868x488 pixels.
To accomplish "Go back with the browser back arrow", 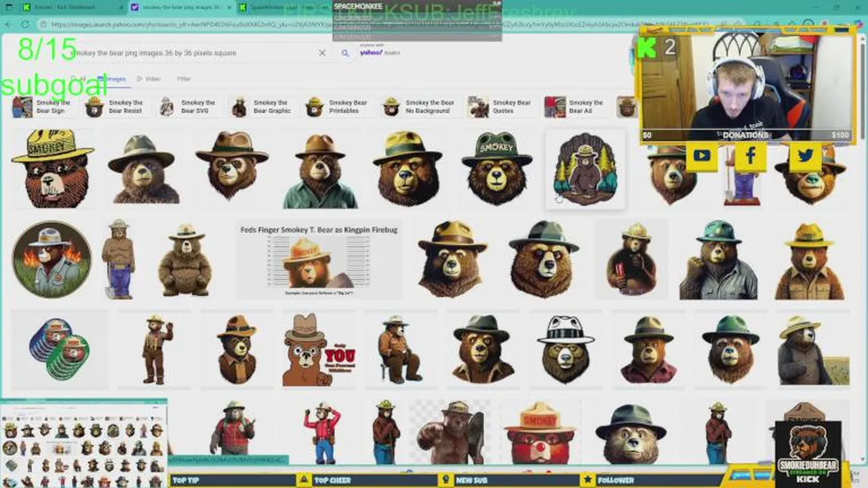I will tap(8, 24).
